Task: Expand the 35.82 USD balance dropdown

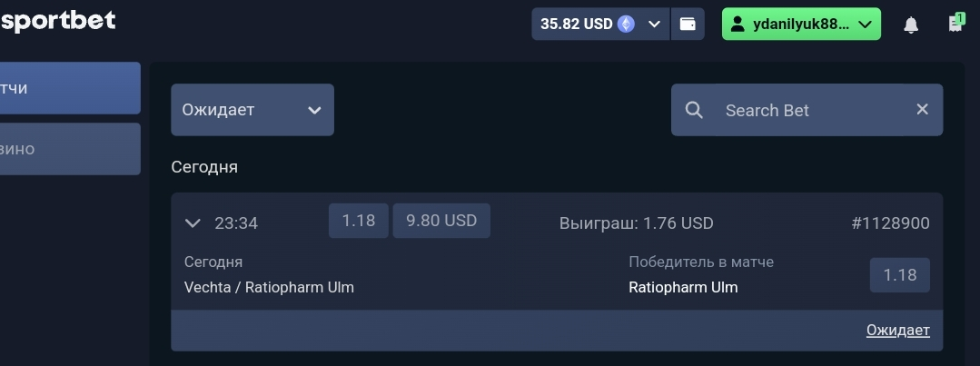Action: pyautogui.click(x=654, y=25)
